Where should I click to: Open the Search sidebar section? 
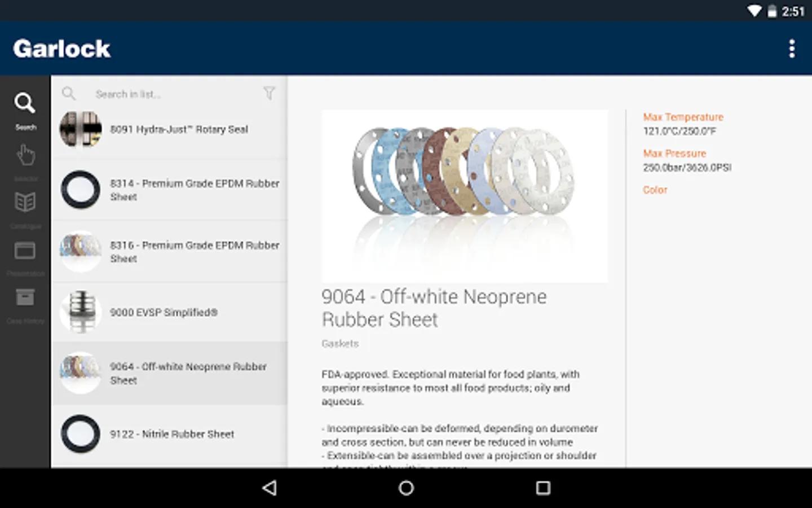[25, 111]
